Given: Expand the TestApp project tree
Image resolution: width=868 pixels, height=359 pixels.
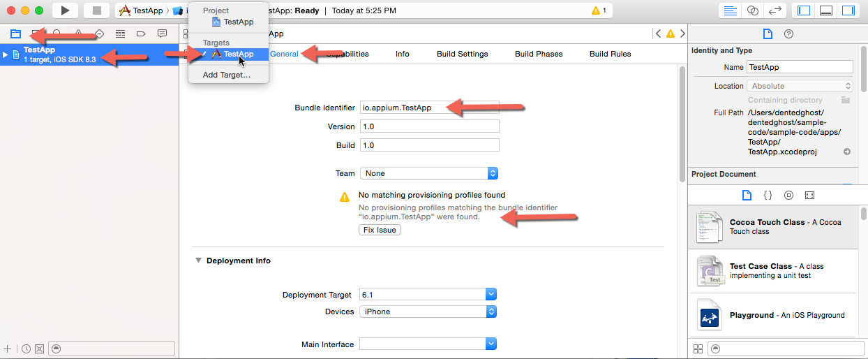Looking at the screenshot, I should coord(6,54).
